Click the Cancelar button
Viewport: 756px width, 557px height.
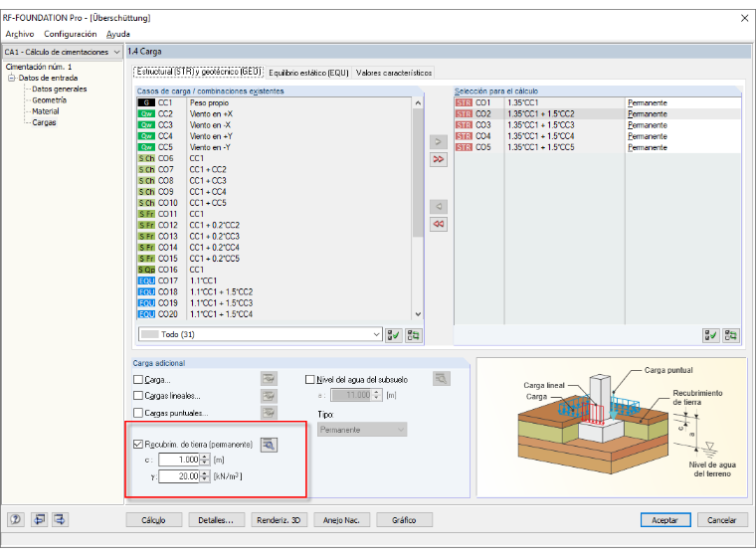[722, 520]
